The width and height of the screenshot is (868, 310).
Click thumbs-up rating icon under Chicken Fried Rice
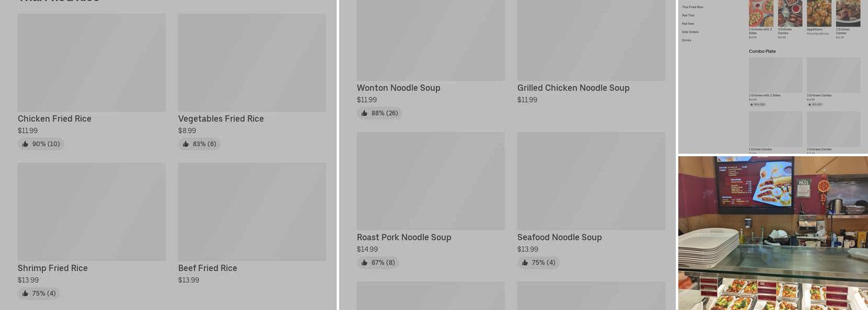tap(25, 144)
